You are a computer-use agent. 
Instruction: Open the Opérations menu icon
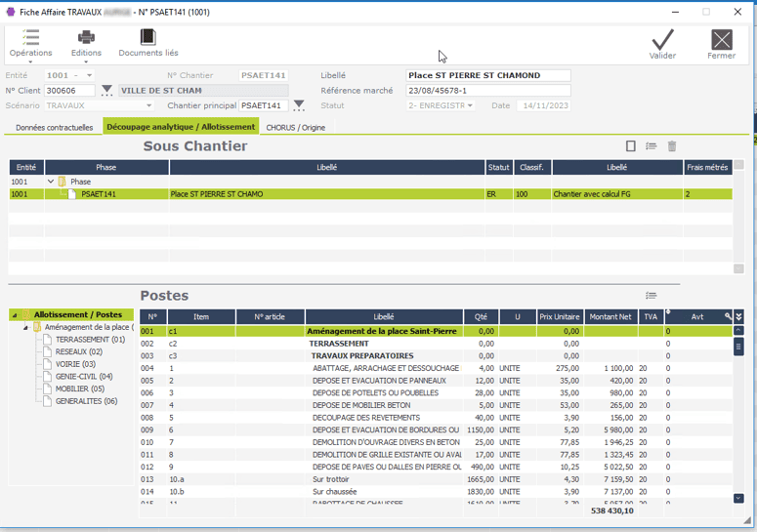30,38
